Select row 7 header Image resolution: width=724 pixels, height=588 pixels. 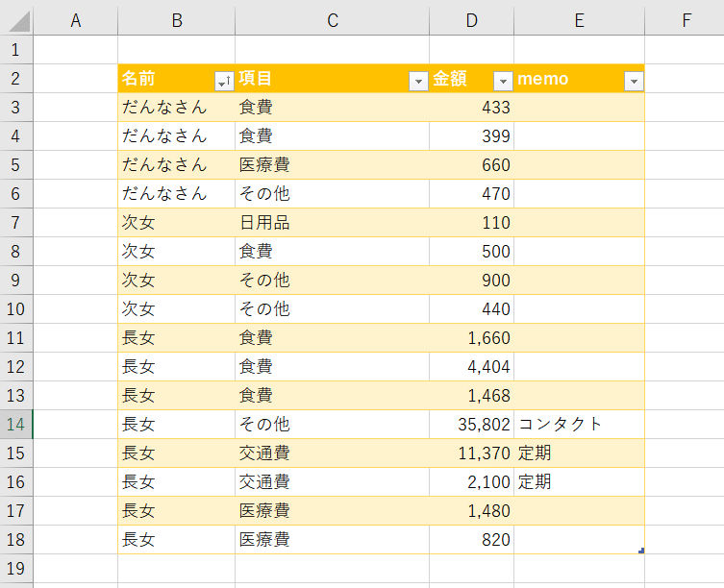point(16,223)
